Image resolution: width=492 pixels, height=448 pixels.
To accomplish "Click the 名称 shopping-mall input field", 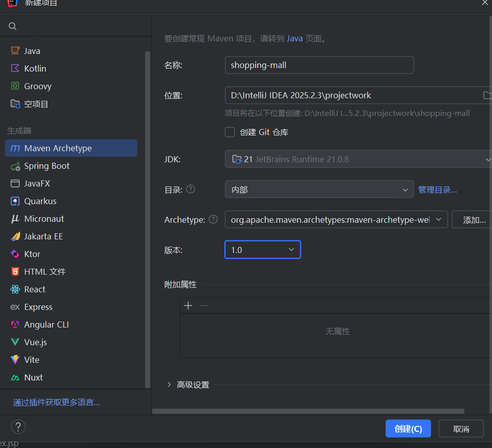I will (x=319, y=65).
